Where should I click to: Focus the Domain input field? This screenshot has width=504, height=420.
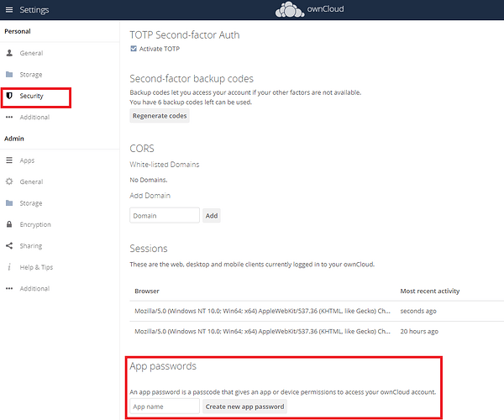(x=165, y=215)
